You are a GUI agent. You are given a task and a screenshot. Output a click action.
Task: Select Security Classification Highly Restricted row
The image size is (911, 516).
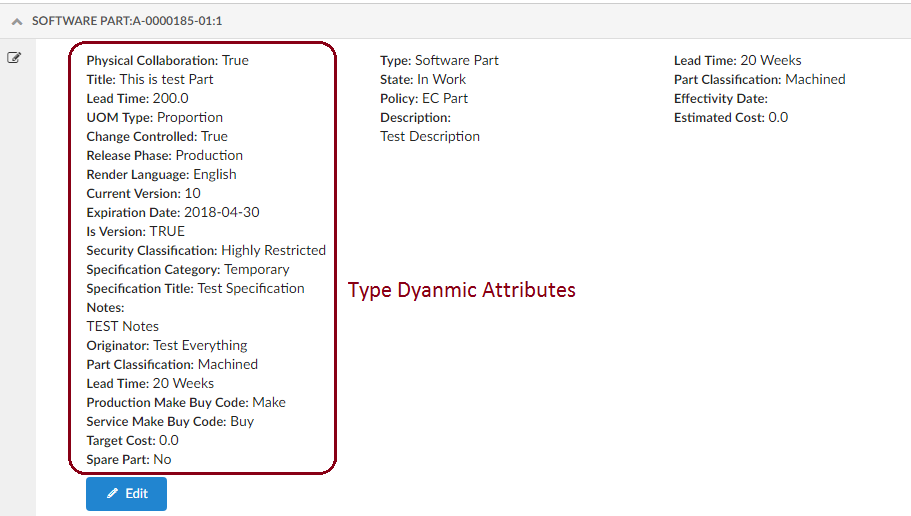205,250
